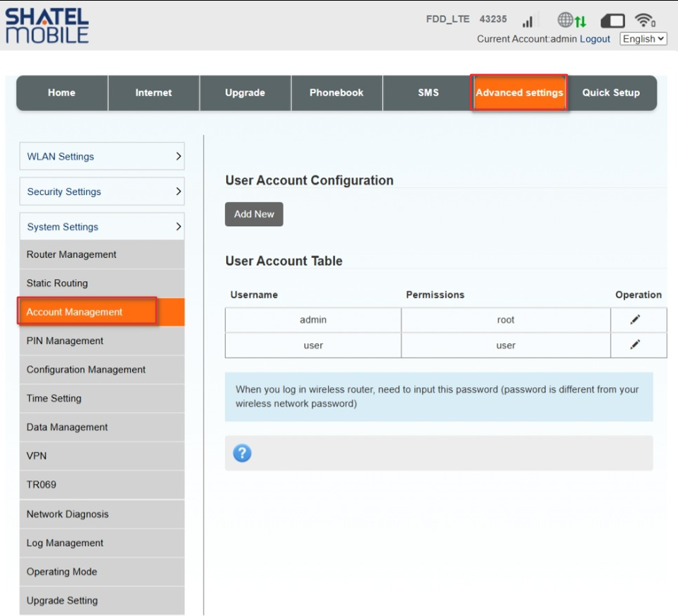The width and height of the screenshot is (678, 616).
Task: Open the SMS tab
Action: (428, 93)
